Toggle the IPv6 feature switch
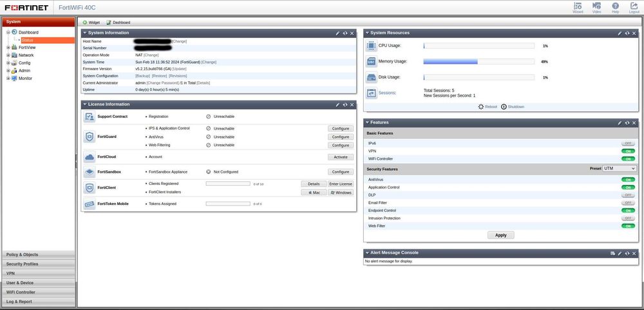 [627, 144]
